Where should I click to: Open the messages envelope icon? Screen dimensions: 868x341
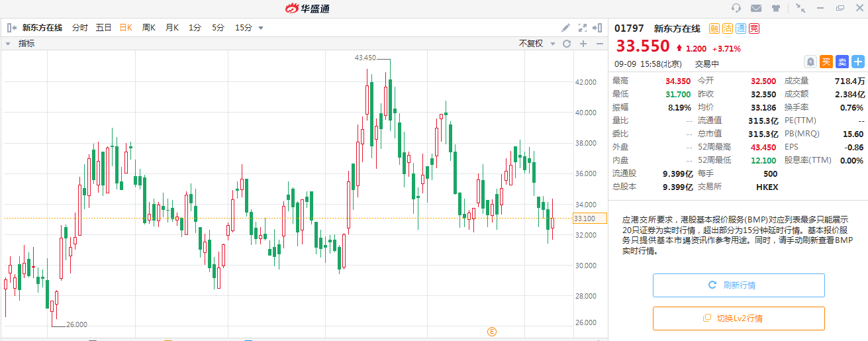pyautogui.click(x=756, y=8)
